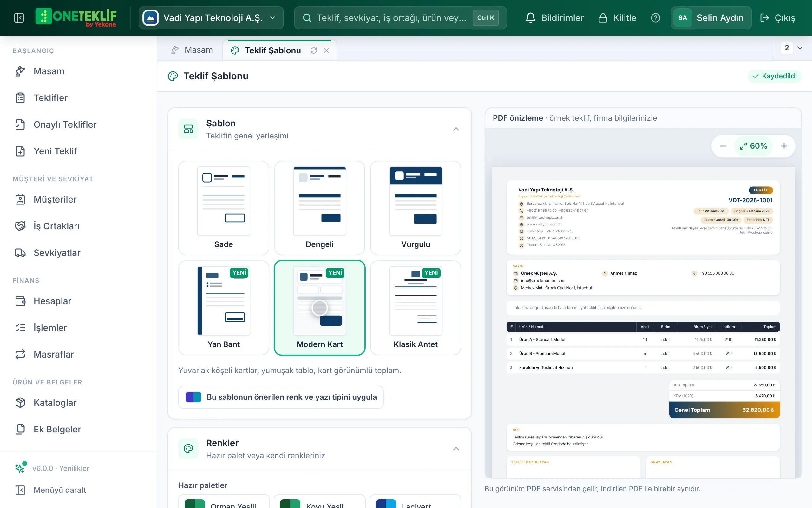Open Onaylı Teklifler in sidebar

79,125
